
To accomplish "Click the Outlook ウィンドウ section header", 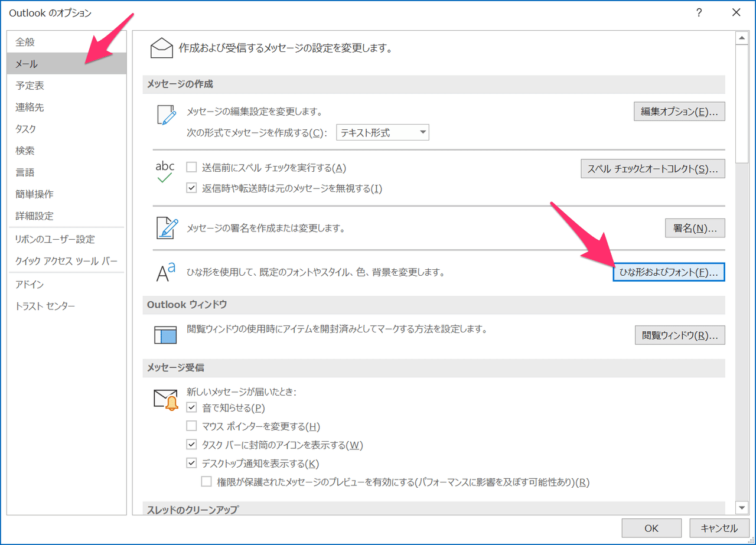I will (x=434, y=305).
